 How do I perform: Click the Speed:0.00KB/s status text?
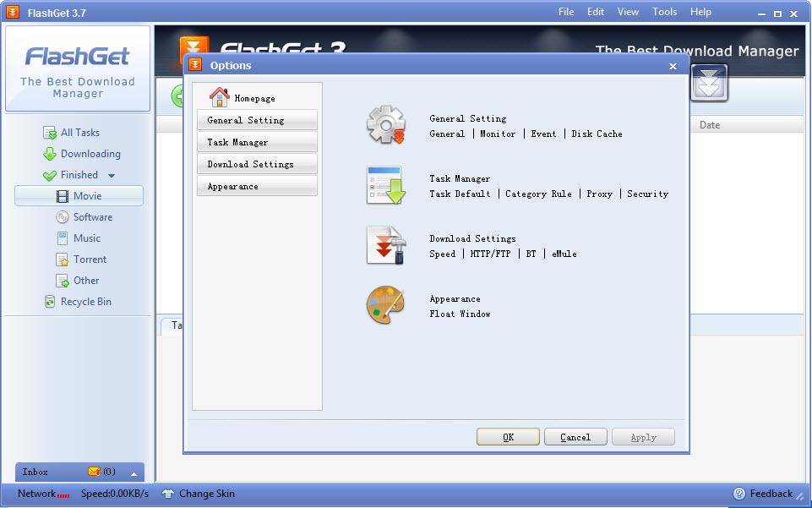pyautogui.click(x=114, y=494)
